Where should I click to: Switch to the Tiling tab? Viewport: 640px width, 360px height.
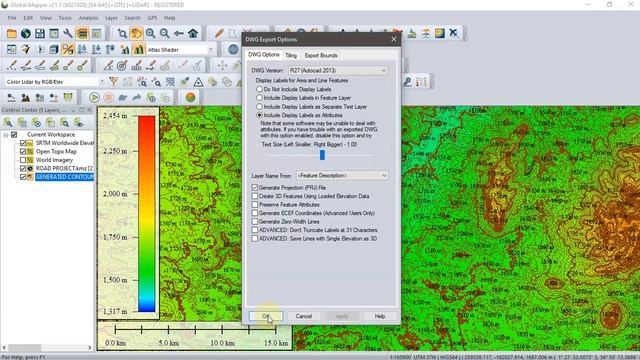click(x=291, y=55)
